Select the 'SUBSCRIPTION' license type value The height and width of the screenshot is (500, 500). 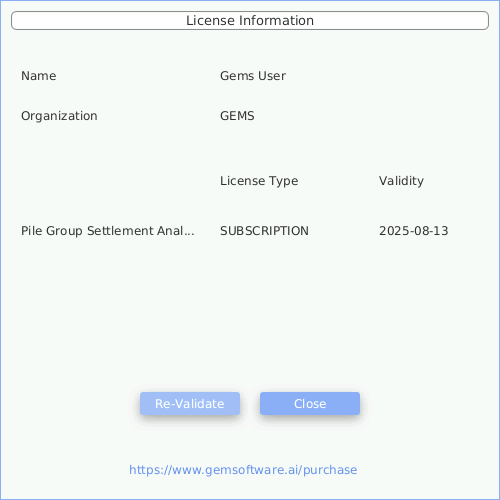(x=264, y=231)
